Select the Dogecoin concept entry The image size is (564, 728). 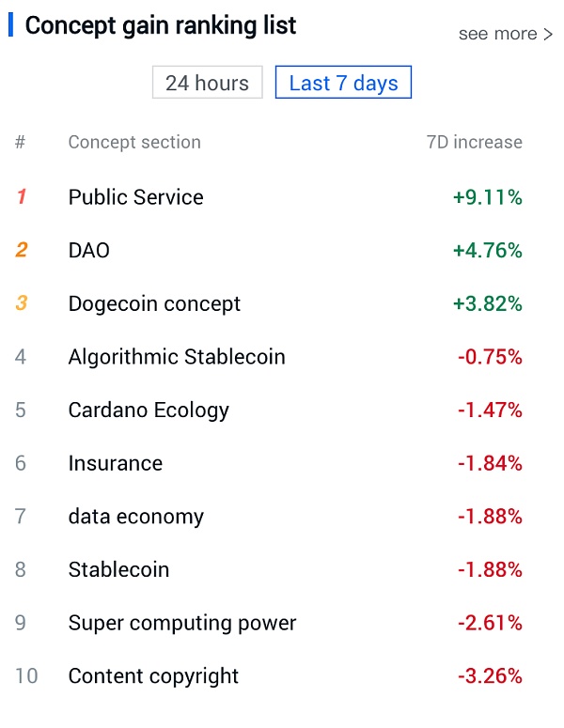click(x=154, y=304)
